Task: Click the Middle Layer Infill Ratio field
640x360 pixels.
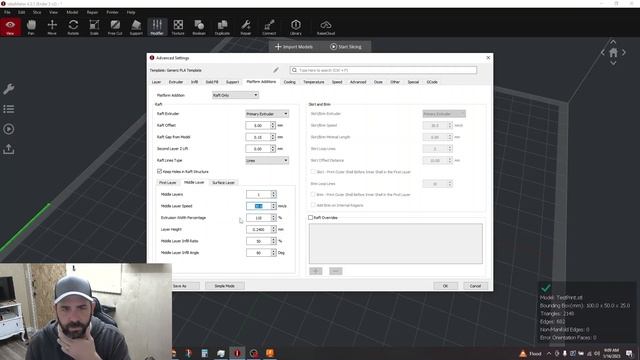Action: tap(258, 241)
